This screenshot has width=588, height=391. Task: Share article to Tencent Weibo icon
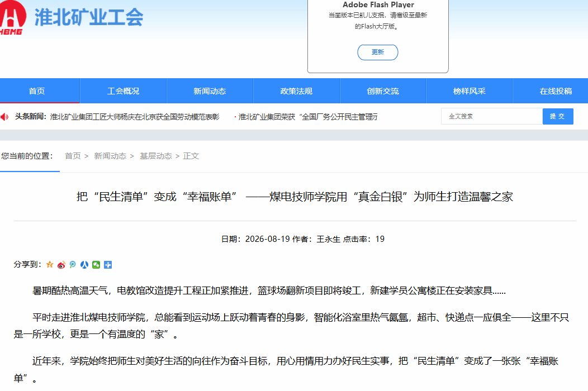[73, 265]
